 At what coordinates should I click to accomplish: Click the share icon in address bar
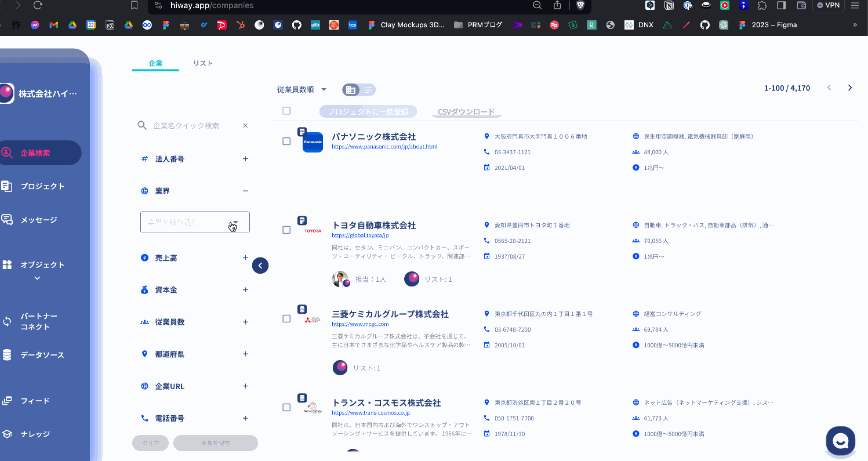coord(557,5)
